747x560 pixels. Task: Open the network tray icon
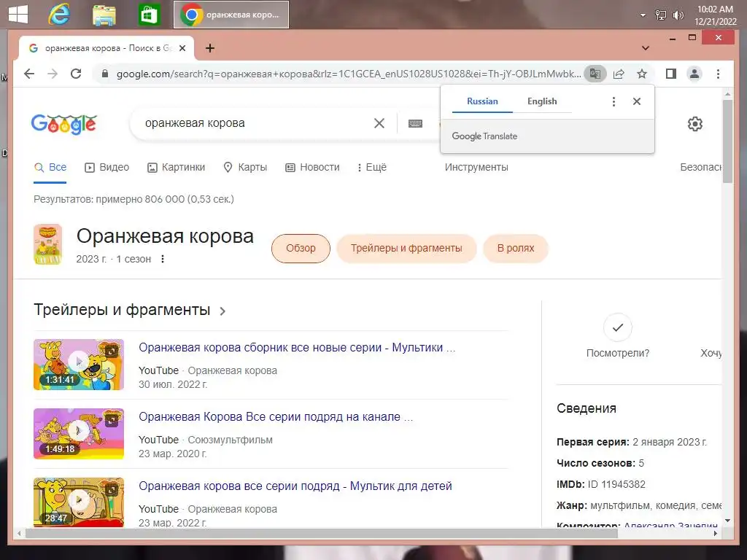click(661, 15)
